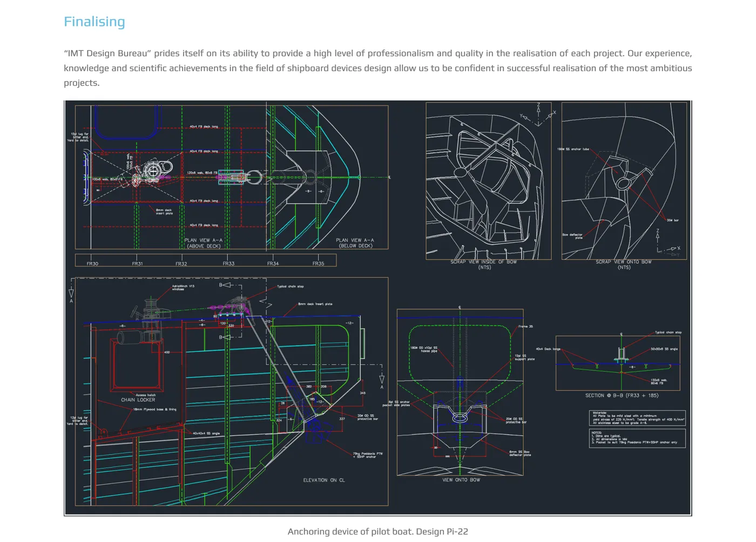
Task: Click the "FR33" frame marker
Action: tap(228, 264)
